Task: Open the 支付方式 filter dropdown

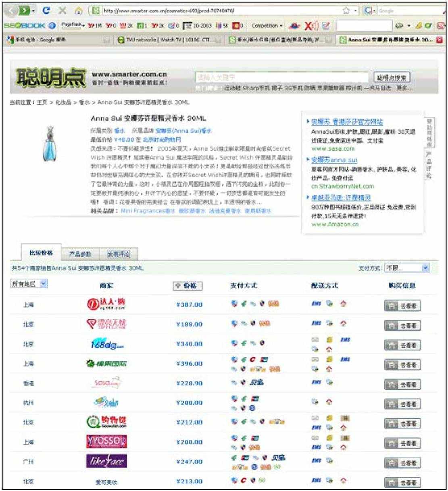Action: 407,268
